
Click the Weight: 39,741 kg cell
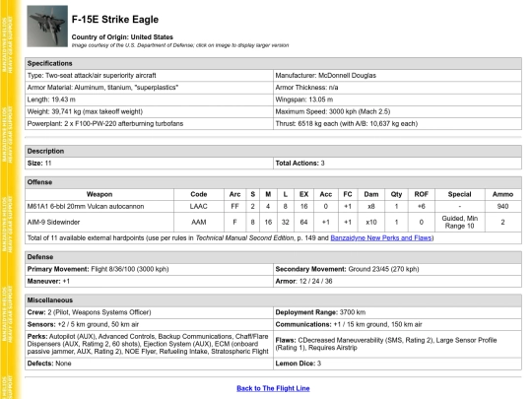150,111
